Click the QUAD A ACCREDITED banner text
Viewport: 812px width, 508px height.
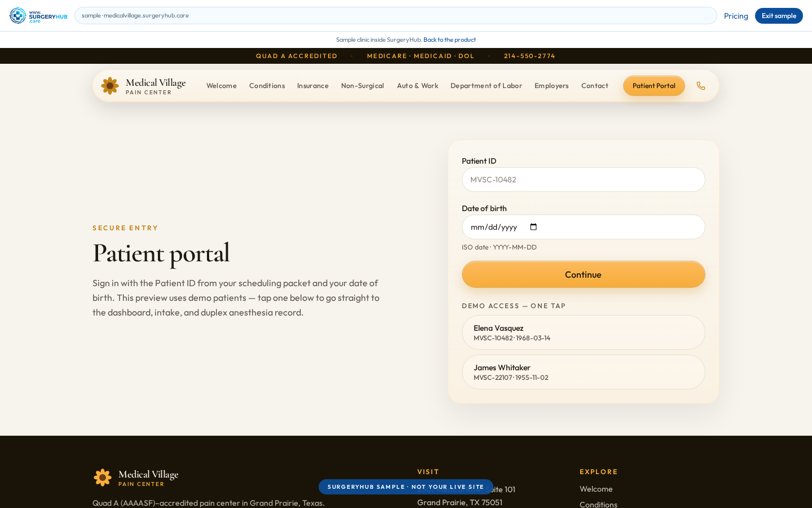(297, 56)
